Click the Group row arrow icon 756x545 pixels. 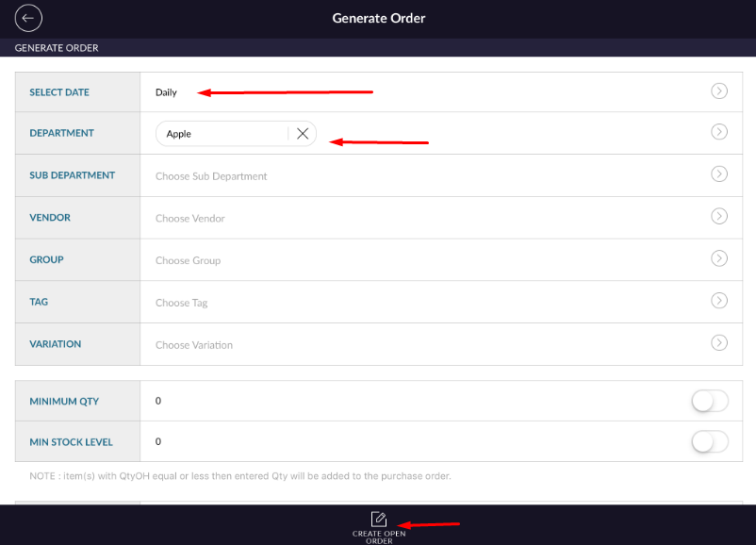click(x=719, y=258)
